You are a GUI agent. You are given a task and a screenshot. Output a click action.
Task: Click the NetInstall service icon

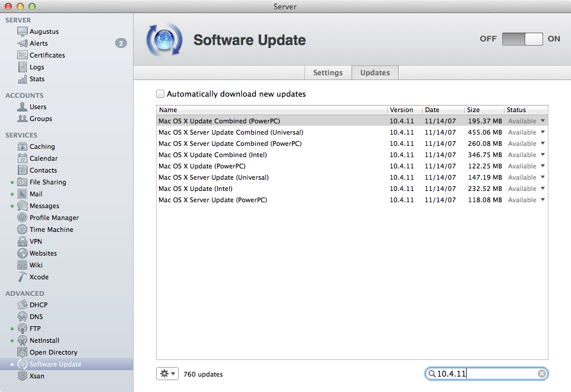tap(23, 340)
